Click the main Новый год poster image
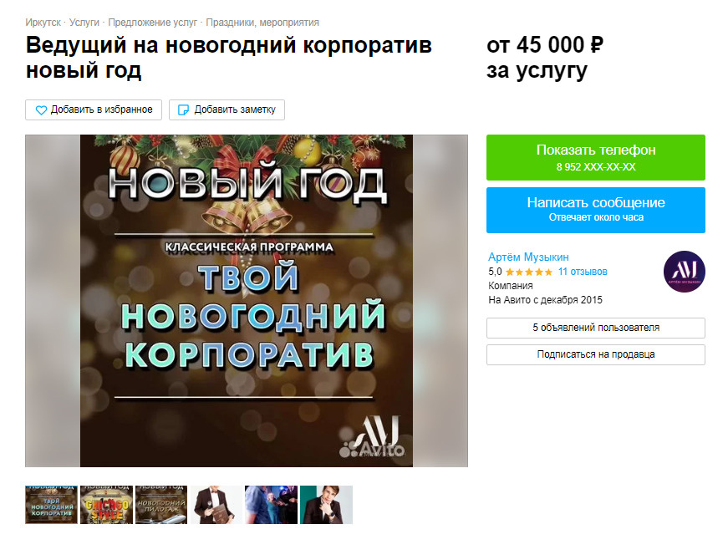Image resolution: width=728 pixels, height=560 pixels. (247, 301)
